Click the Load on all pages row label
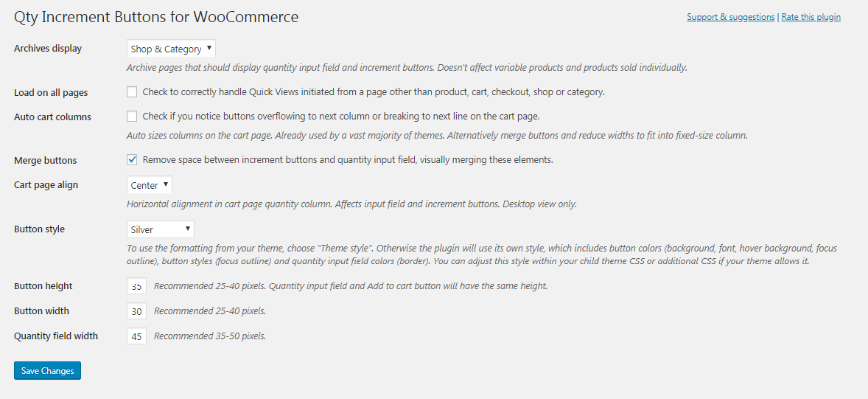This screenshot has height=399, width=868. pyautogui.click(x=51, y=93)
